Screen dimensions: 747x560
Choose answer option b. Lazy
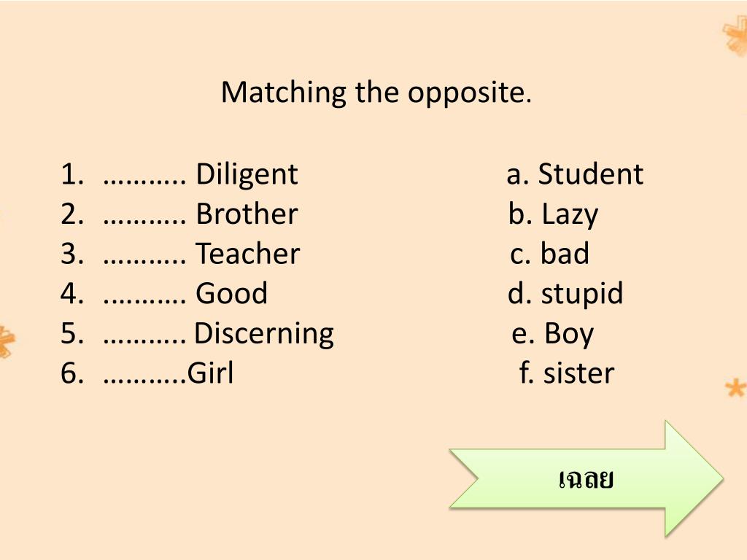(x=553, y=215)
